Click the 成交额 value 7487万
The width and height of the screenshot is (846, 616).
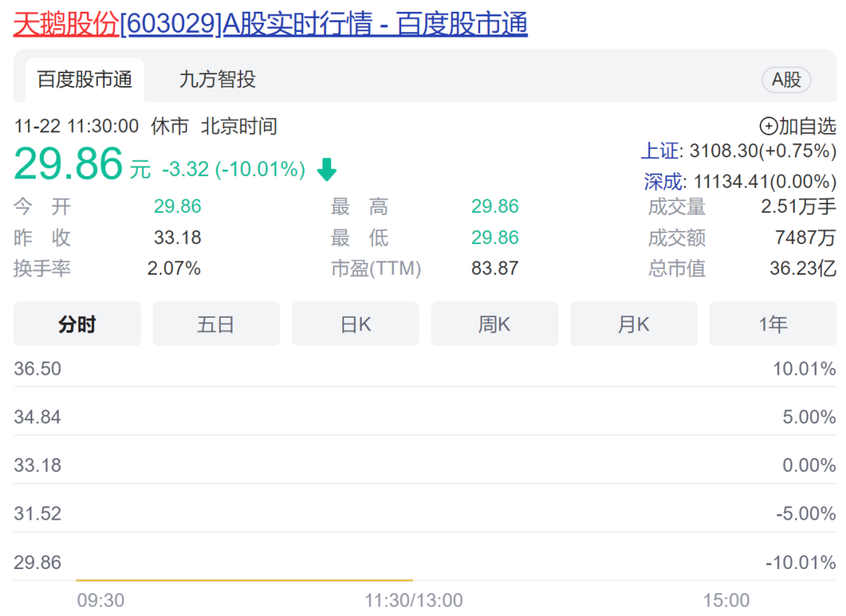pos(805,238)
